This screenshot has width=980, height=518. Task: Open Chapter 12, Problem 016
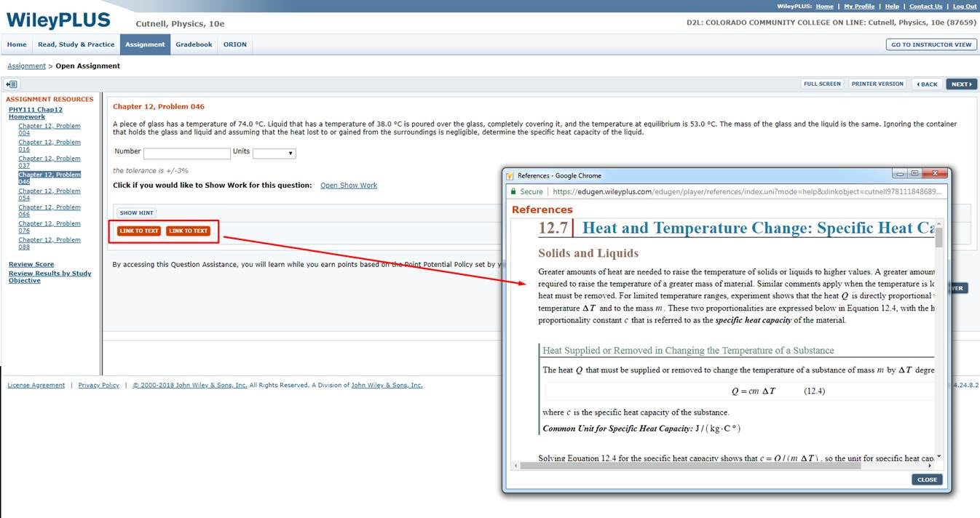(x=50, y=146)
